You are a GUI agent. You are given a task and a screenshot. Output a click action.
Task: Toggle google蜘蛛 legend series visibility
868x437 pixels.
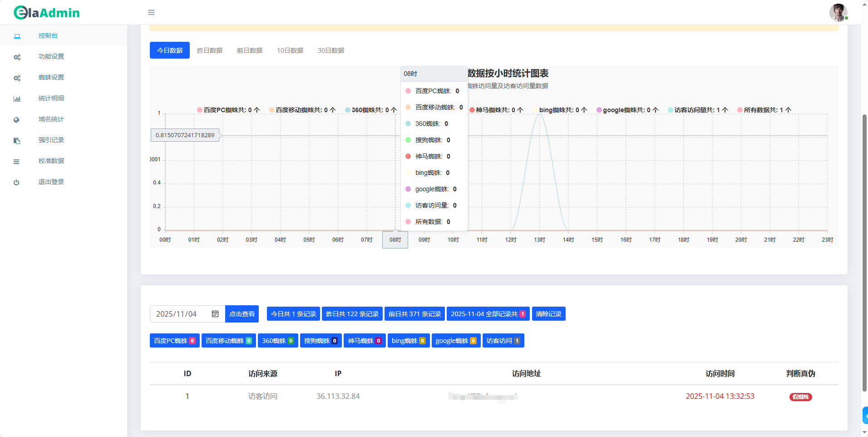click(627, 110)
